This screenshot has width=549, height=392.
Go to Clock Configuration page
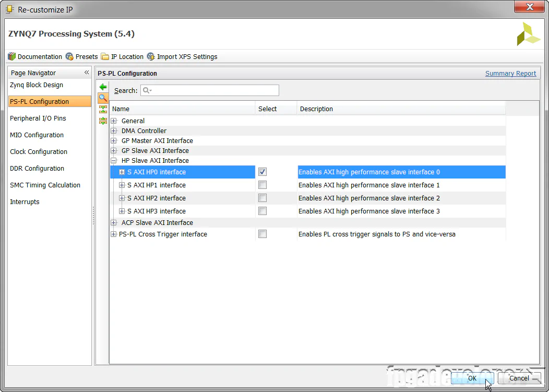click(39, 152)
